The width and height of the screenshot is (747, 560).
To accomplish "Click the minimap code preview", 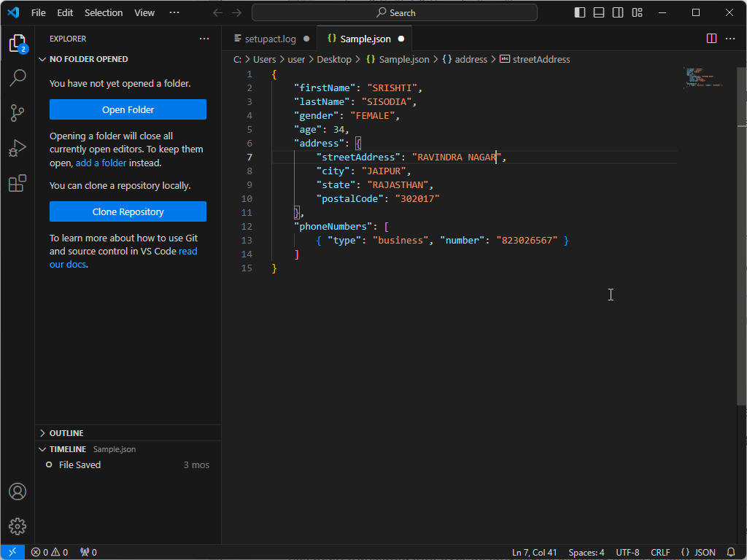I will (x=704, y=77).
